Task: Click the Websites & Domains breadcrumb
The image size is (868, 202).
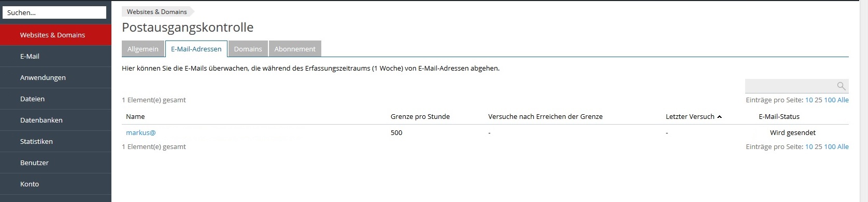Action: tap(157, 11)
